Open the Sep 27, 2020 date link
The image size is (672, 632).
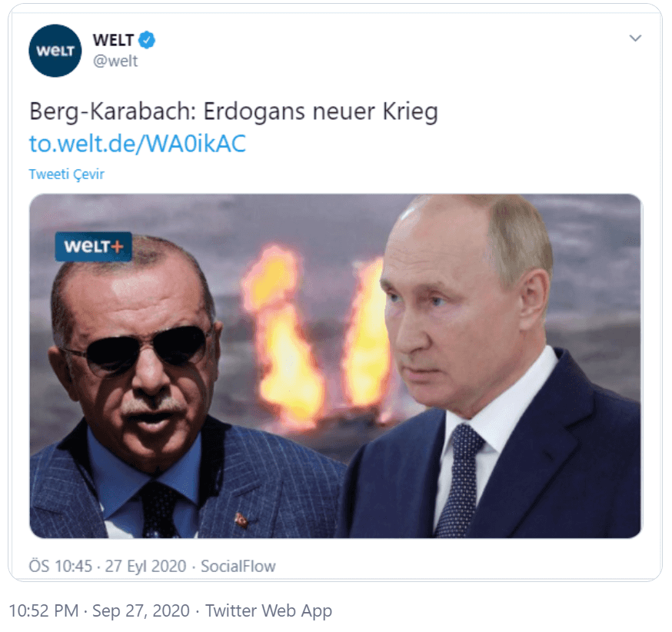coord(141,610)
